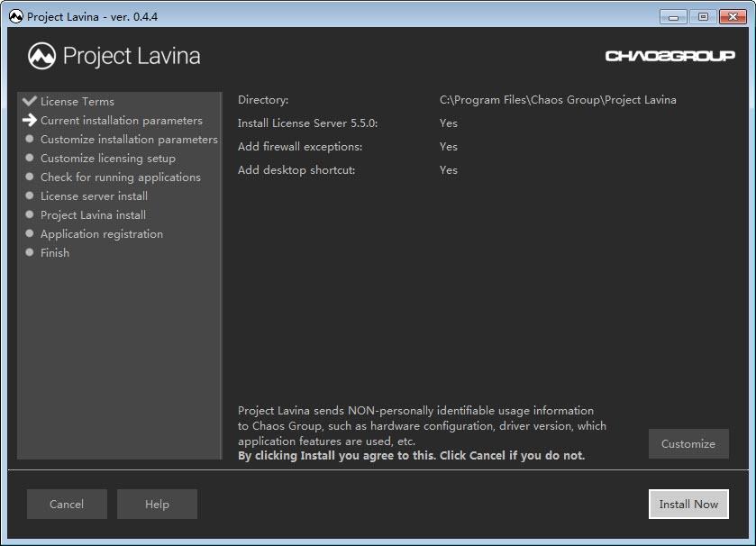The height and width of the screenshot is (546, 756).
Task: Select the License Terms step
Action: click(x=77, y=101)
